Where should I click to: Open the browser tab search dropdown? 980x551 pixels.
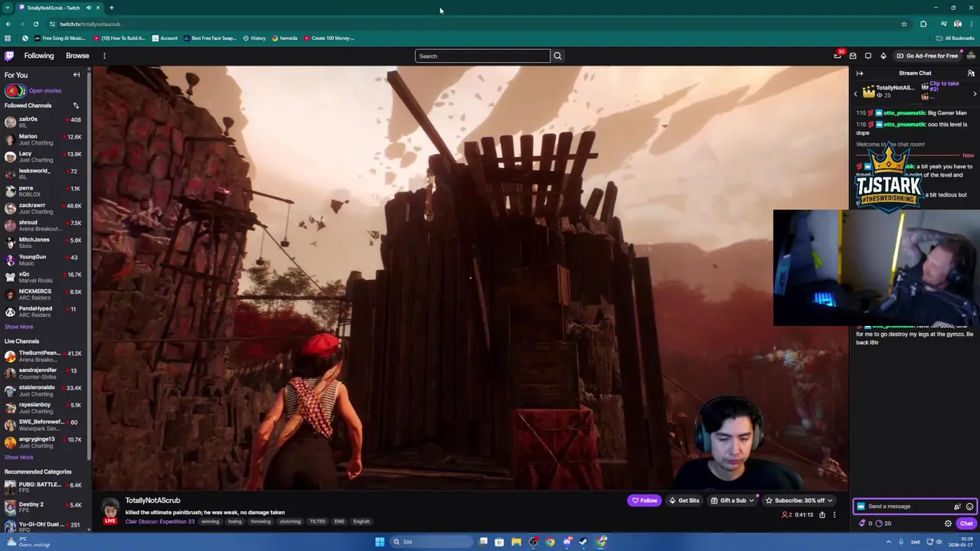[x=8, y=8]
